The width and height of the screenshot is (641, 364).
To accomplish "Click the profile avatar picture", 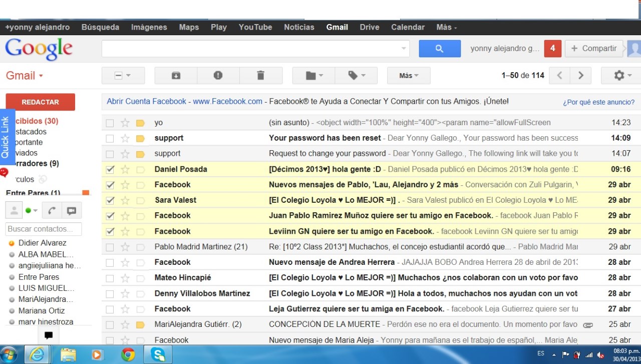I will pos(633,49).
